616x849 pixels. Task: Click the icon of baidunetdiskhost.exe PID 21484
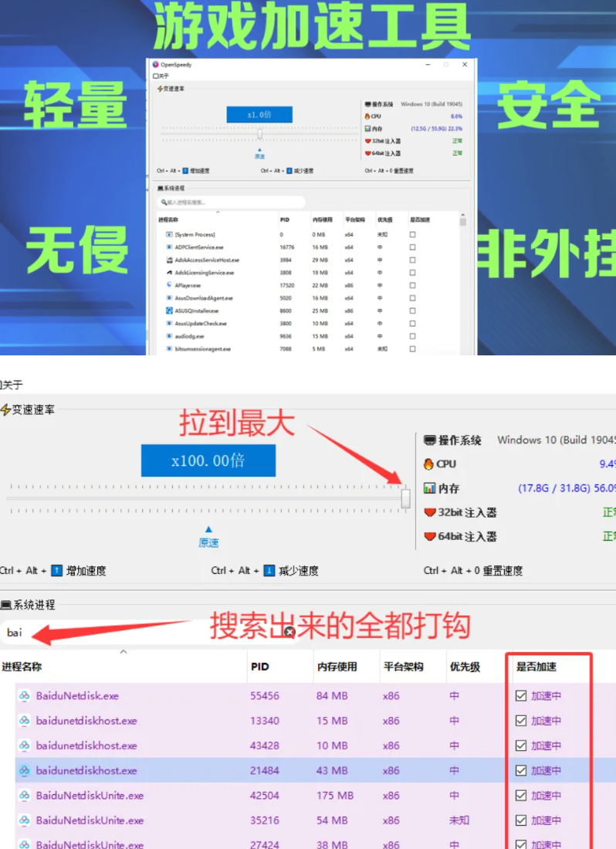coord(25,770)
